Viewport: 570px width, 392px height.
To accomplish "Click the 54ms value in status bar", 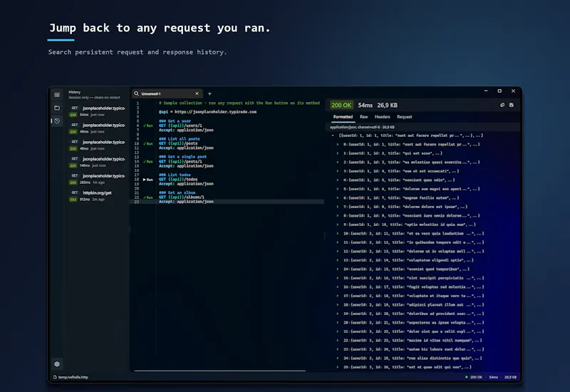I will (493, 377).
